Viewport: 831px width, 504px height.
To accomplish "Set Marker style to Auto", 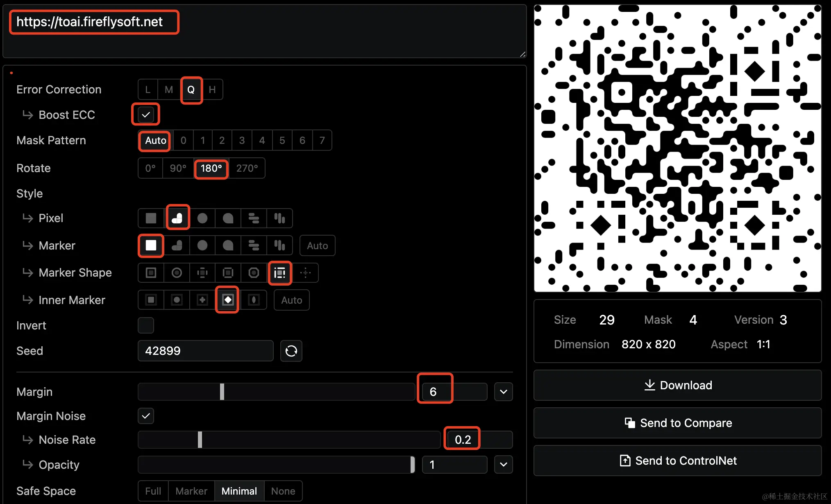I will (x=317, y=245).
